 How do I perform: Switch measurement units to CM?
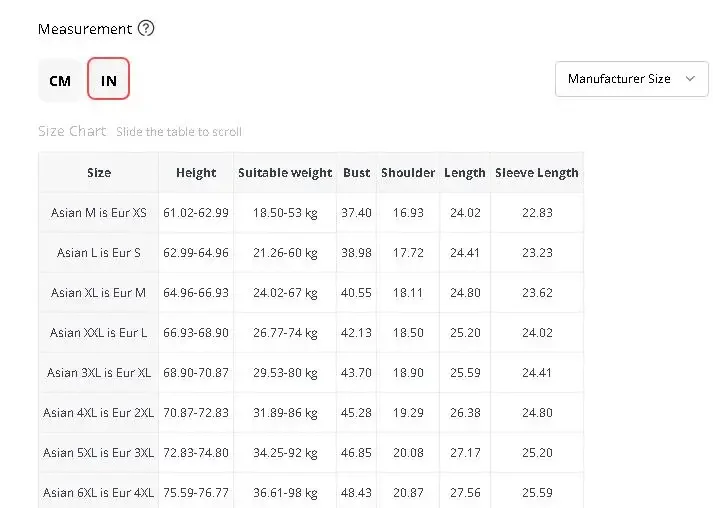[60, 80]
